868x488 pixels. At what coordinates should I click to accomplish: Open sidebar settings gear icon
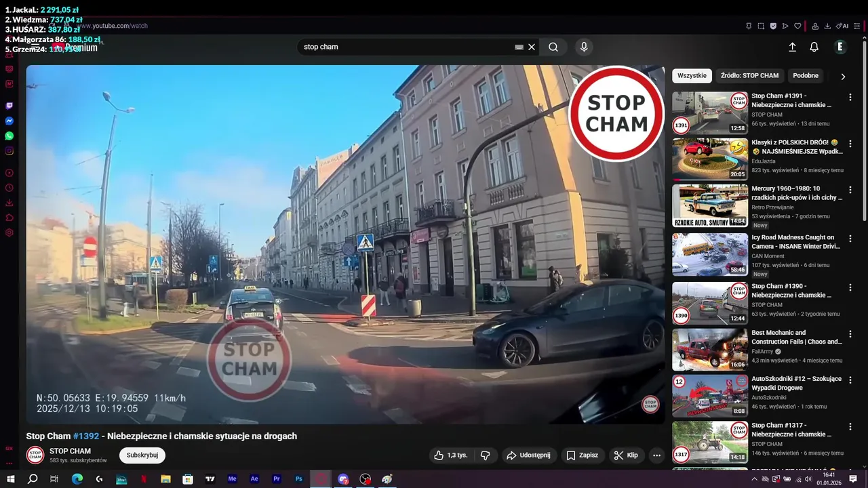9,232
